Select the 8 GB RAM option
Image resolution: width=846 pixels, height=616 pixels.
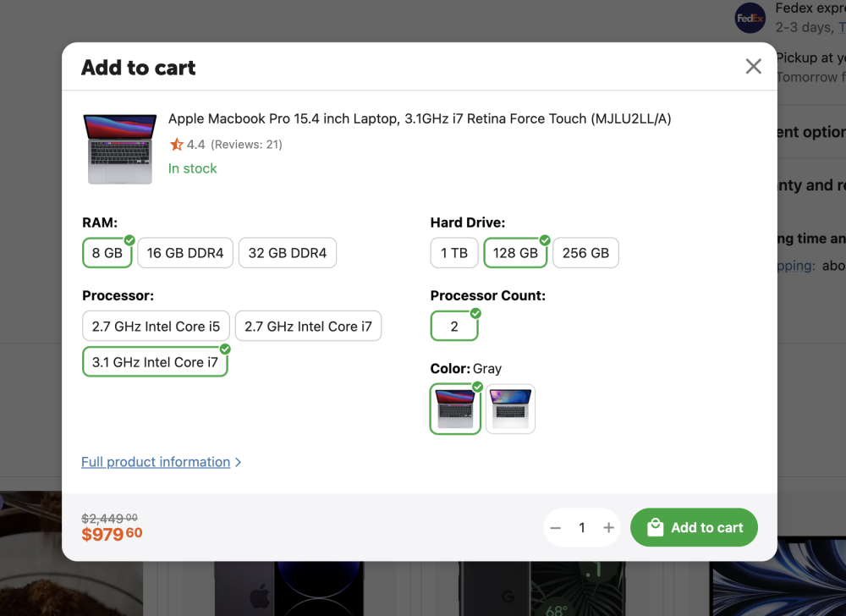[107, 253]
